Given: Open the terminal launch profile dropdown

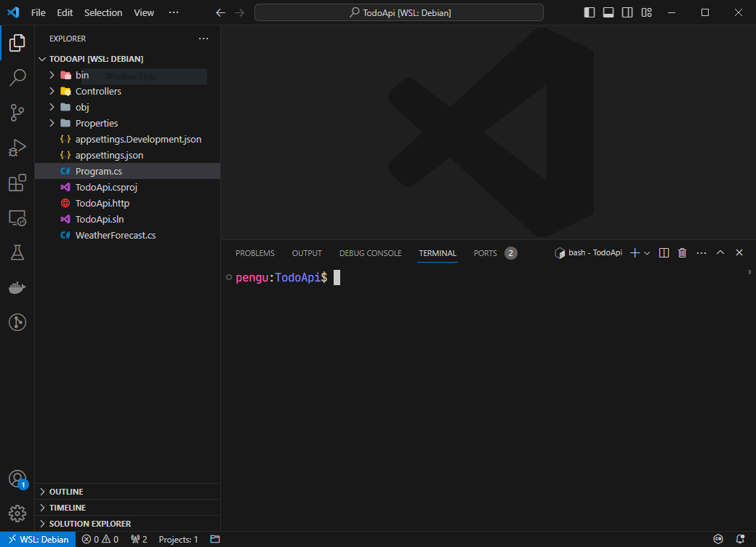Looking at the screenshot, I should (x=648, y=252).
